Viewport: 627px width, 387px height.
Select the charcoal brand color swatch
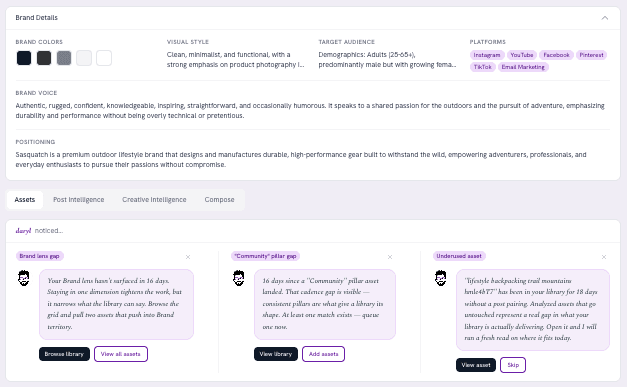(x=44, y=58)
